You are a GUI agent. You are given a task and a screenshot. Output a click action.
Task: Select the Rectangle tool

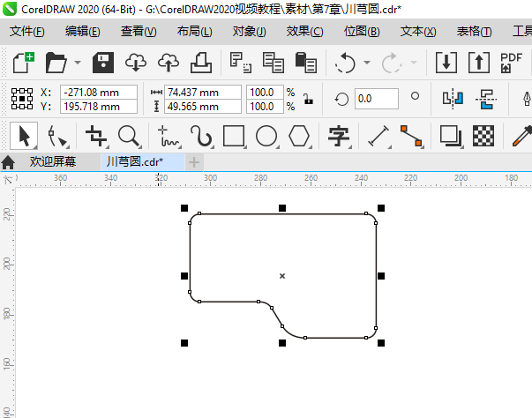coord(234,137)
